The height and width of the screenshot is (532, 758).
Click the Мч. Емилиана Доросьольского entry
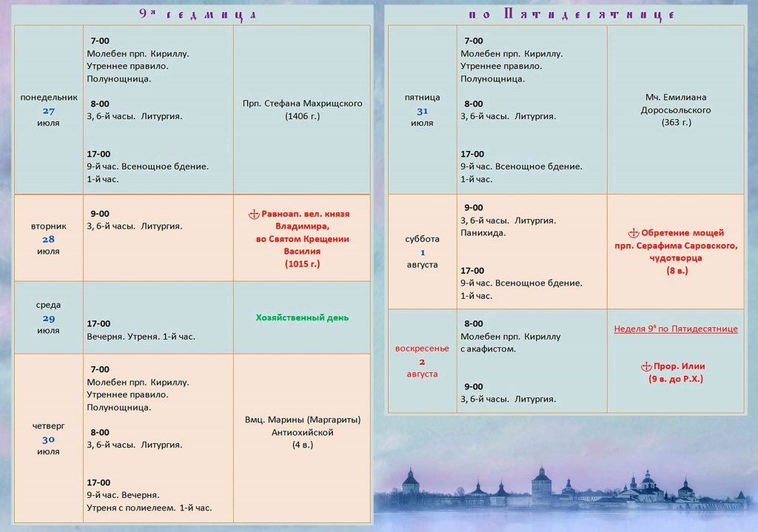tap(676, 110)
